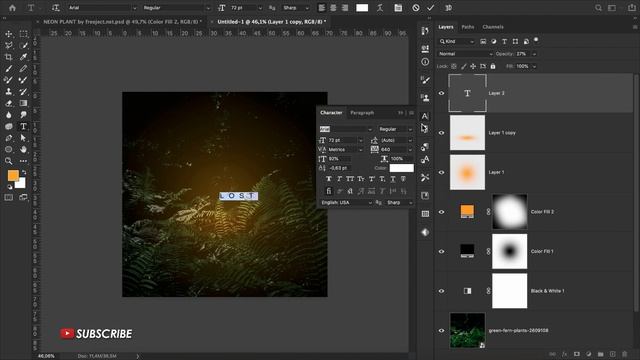Select the Character tab

point(331,113)
